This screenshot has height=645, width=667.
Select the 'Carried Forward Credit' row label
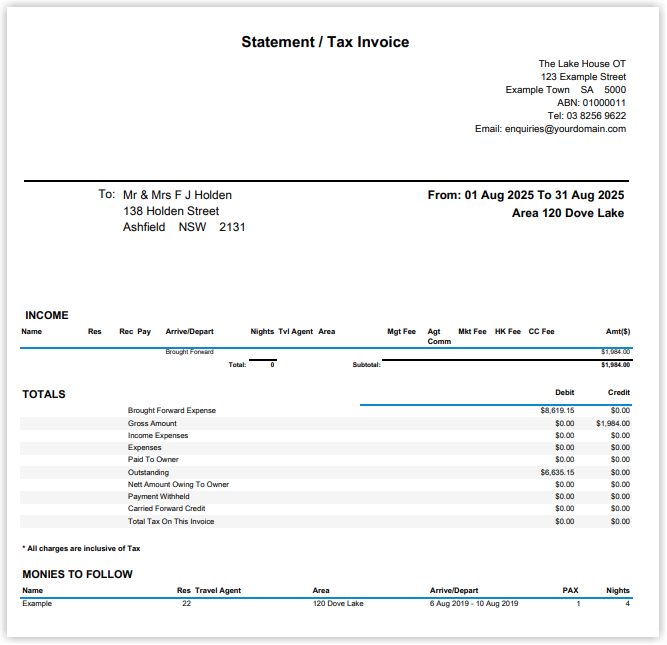point(166,508)
